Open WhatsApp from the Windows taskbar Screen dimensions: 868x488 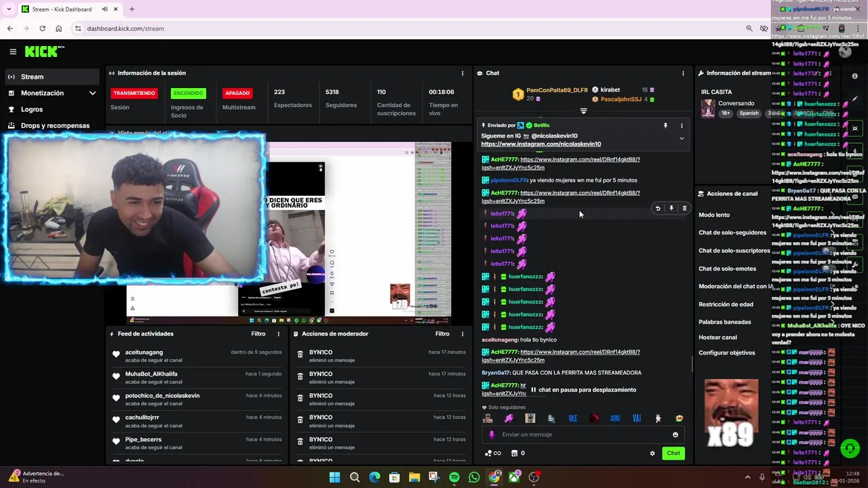tap(474, 477)
